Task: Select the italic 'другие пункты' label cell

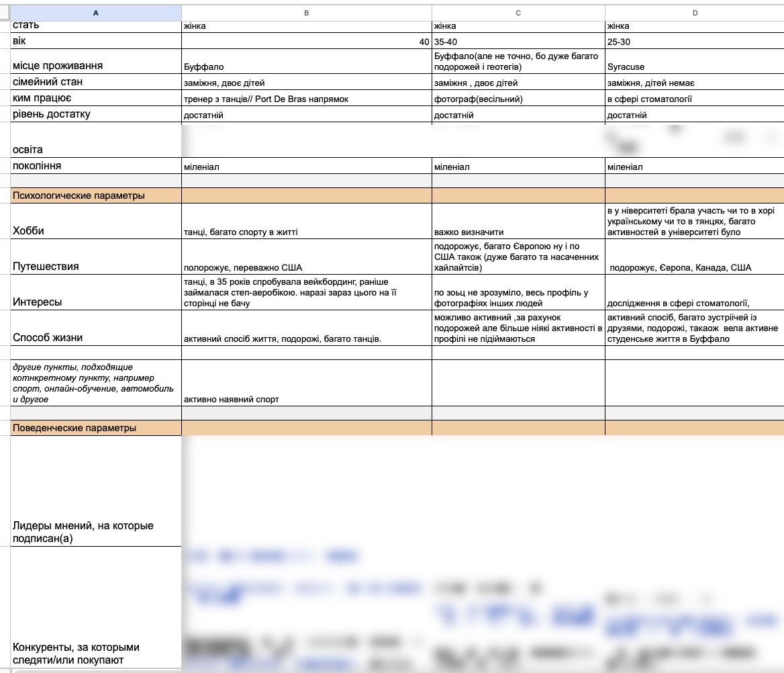Action: (x=96, y=383)
